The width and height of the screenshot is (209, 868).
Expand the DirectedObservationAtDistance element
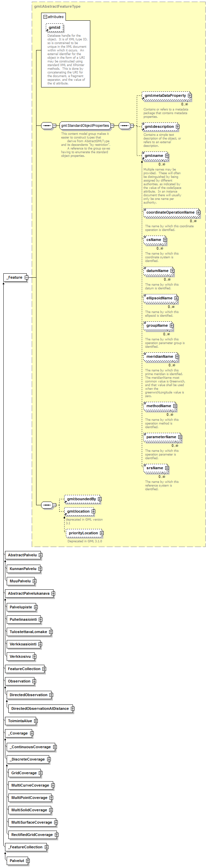[73, 708]
